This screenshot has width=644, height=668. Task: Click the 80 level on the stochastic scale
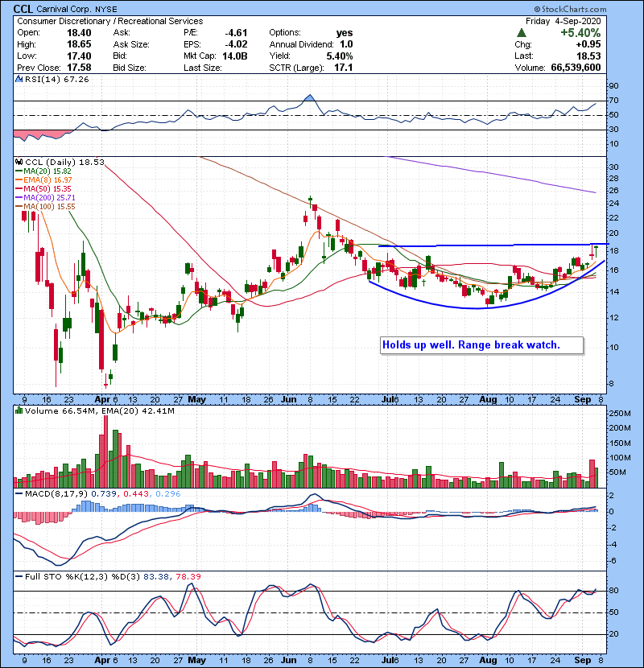pos(613,591)
